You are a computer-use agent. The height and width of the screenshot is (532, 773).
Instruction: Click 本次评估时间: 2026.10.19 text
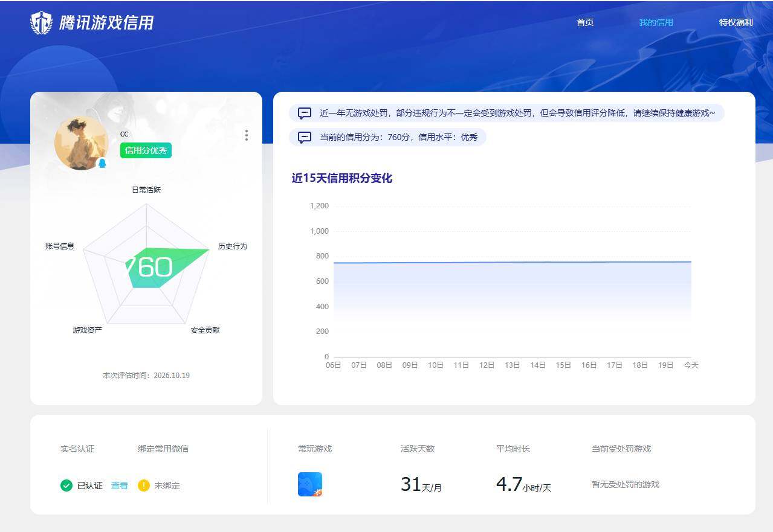pyautogui.click(x=146, y=376)
